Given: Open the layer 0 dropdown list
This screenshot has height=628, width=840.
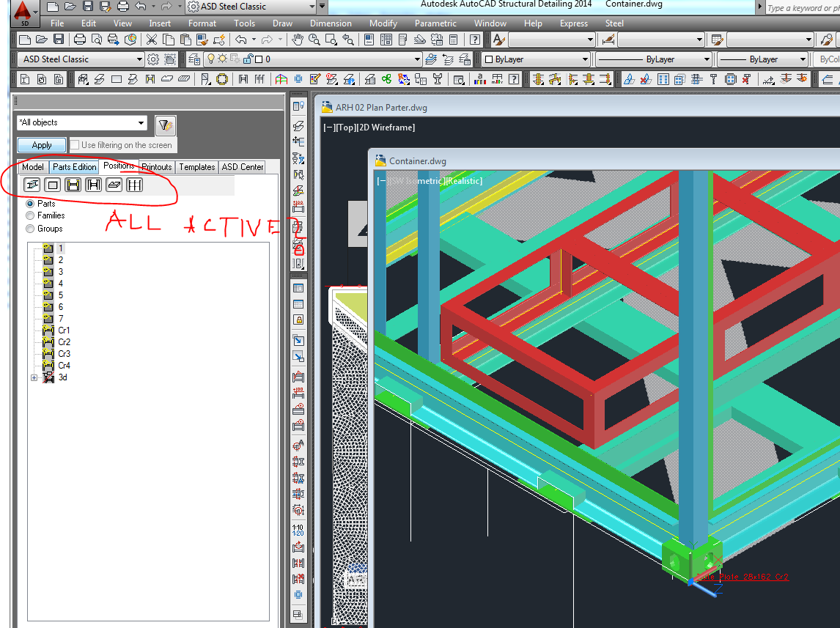Looking at the screenshot, I should 417,59.
